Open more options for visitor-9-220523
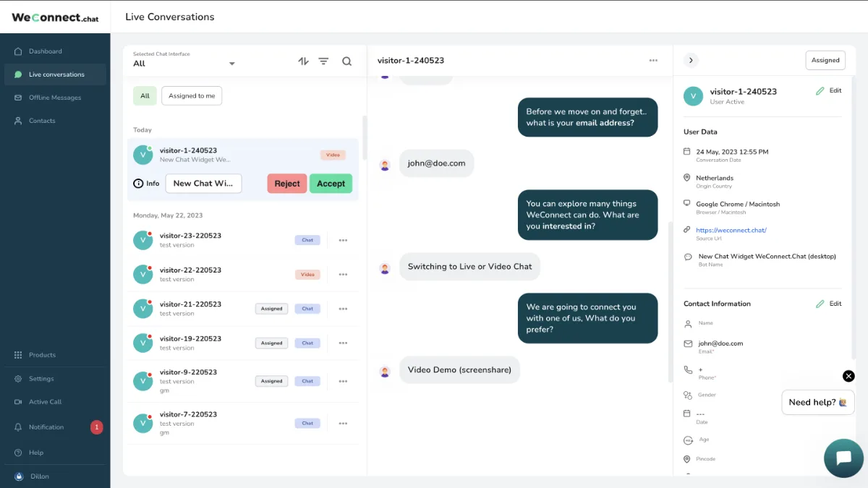Viewport: 868px width, 488px height. (x=343, y=381)
